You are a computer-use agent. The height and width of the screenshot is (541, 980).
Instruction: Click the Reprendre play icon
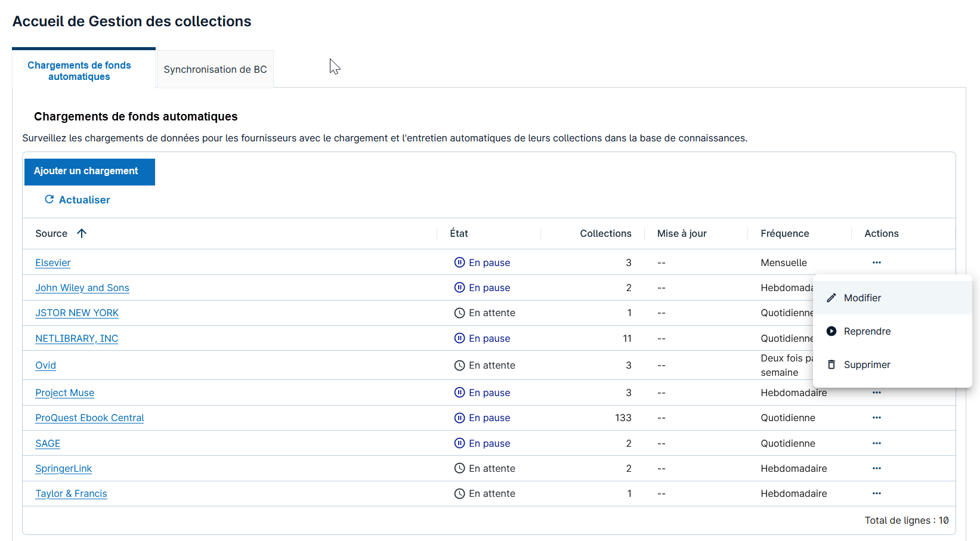[831, 331]
